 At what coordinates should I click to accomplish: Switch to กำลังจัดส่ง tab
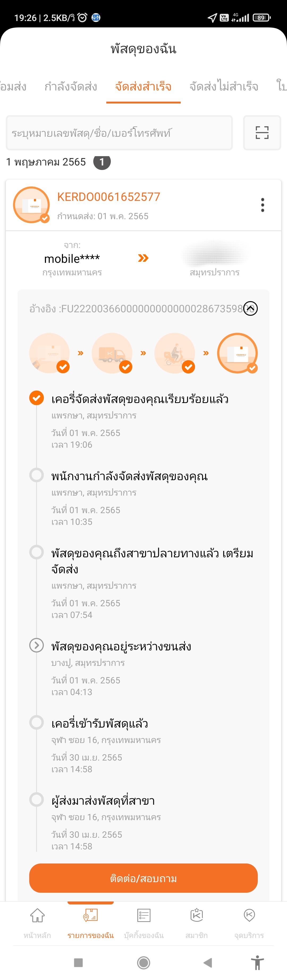point(71,87)
